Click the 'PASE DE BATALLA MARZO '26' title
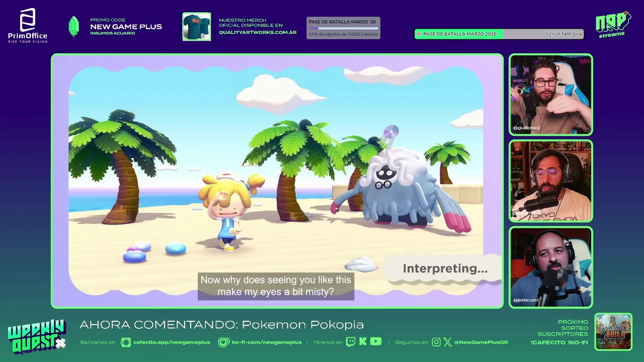 point(342,22)
